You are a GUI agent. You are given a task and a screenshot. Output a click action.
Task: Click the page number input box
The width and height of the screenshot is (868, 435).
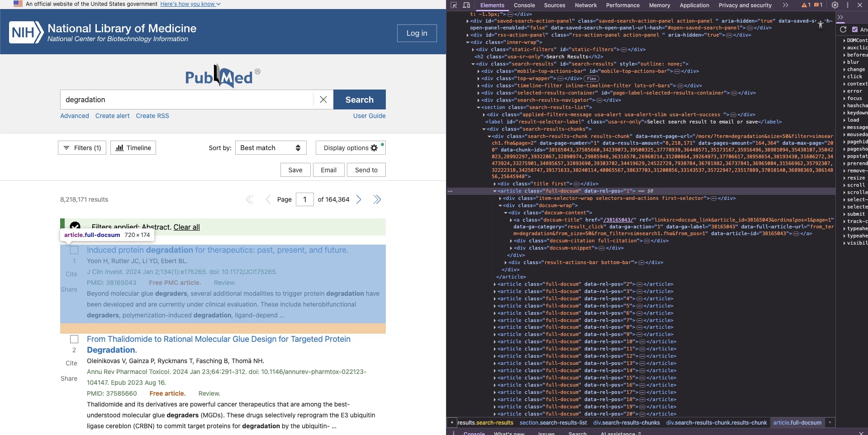pyautogui.click(x=305, y=199)
